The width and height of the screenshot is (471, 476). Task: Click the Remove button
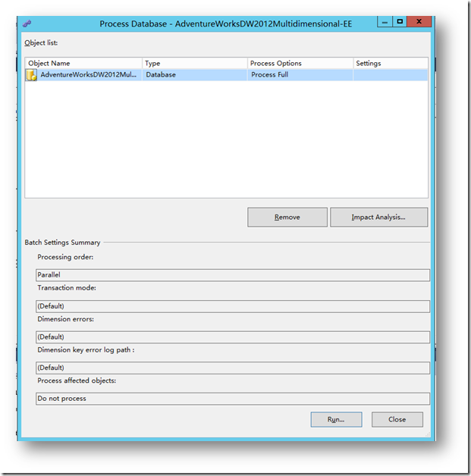coord(287,217)
